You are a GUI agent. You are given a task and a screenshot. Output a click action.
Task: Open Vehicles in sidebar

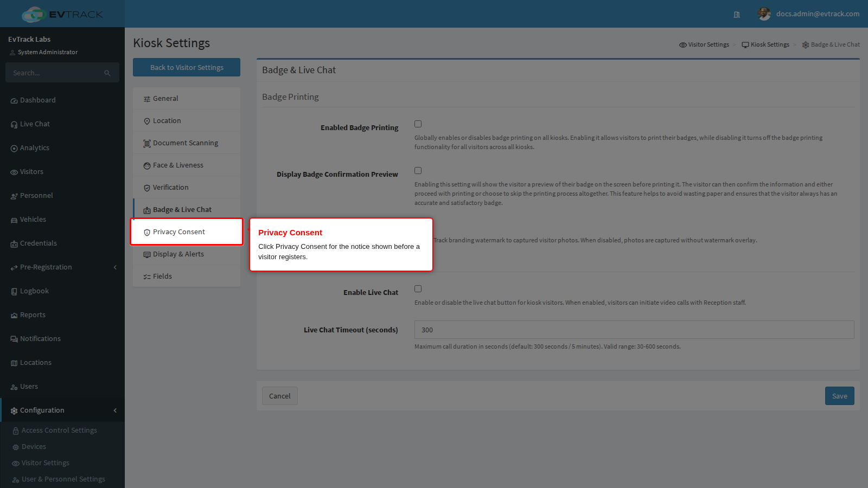62,220
